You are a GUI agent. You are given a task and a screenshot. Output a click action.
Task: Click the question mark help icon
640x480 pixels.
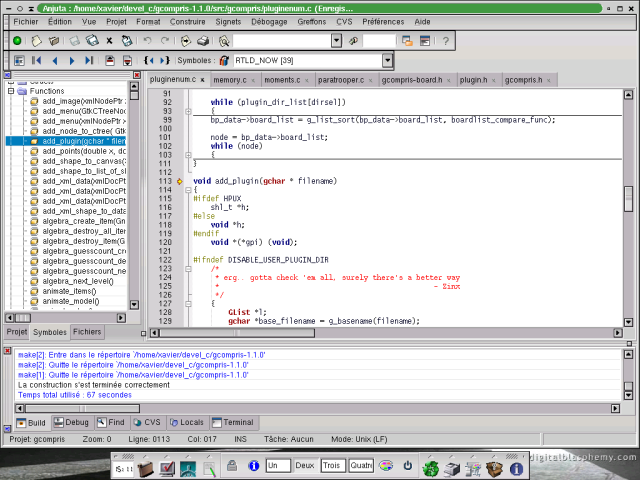tap(445, 41)
